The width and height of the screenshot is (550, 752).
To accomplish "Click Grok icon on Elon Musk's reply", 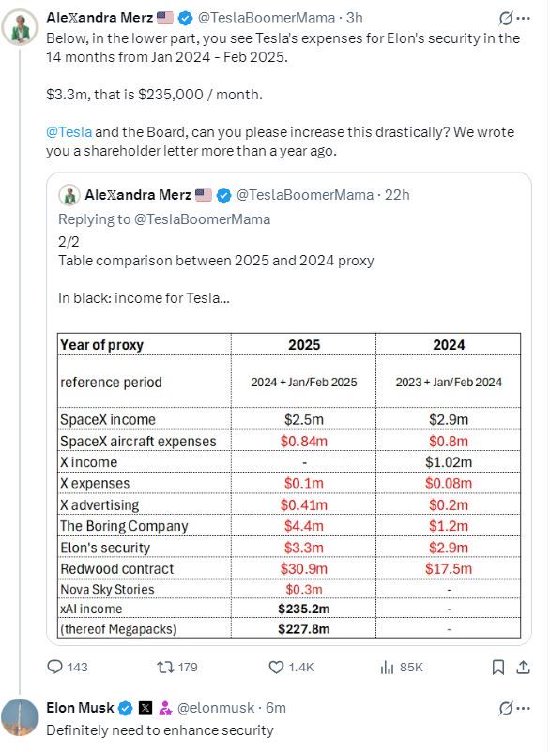I will (505, 708).
